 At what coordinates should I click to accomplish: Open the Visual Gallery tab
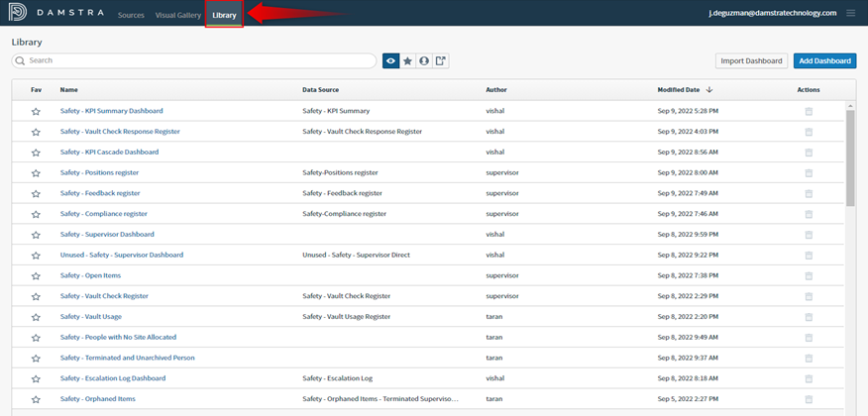pyautogui.click(x=178, y=15)
